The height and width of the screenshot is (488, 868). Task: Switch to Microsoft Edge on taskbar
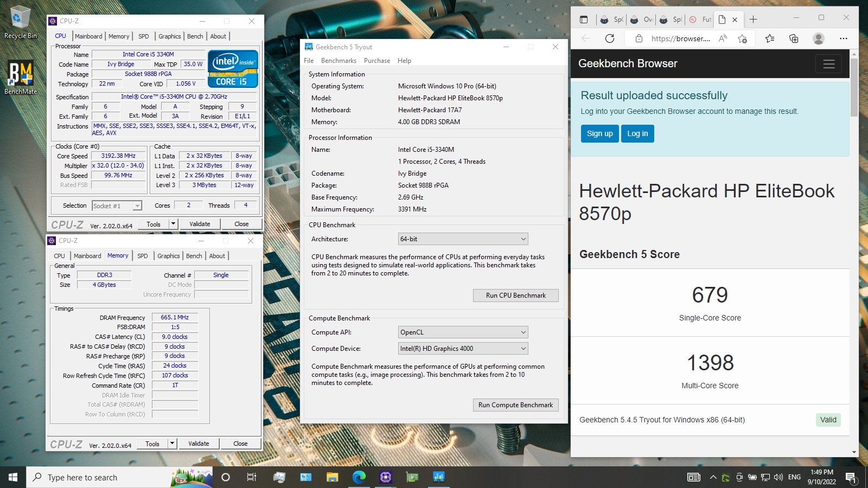(x=359, y=477)
